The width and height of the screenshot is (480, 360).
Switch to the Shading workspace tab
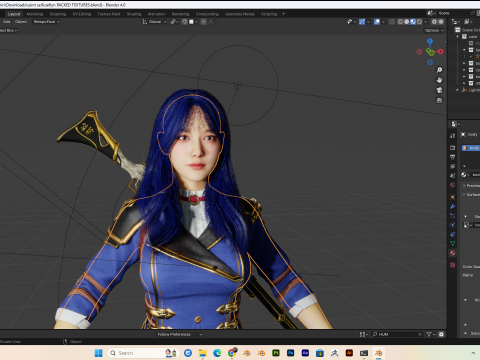[x=134, y=14]
